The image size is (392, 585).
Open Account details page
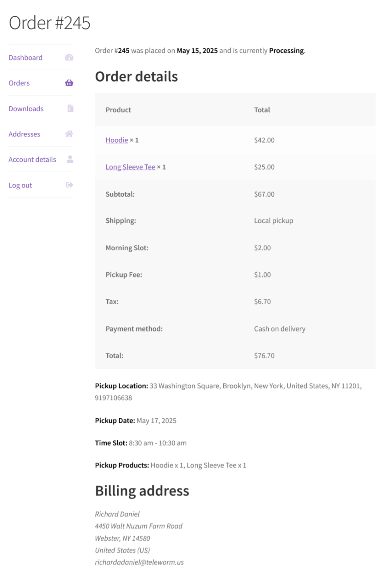tap(32, 160)
